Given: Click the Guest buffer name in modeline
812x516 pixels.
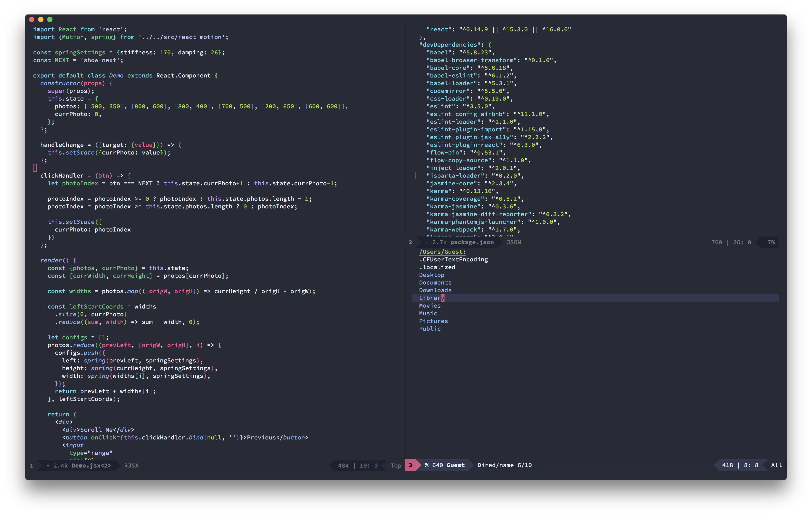Looking at the screenshot, I should pos(456,465).
